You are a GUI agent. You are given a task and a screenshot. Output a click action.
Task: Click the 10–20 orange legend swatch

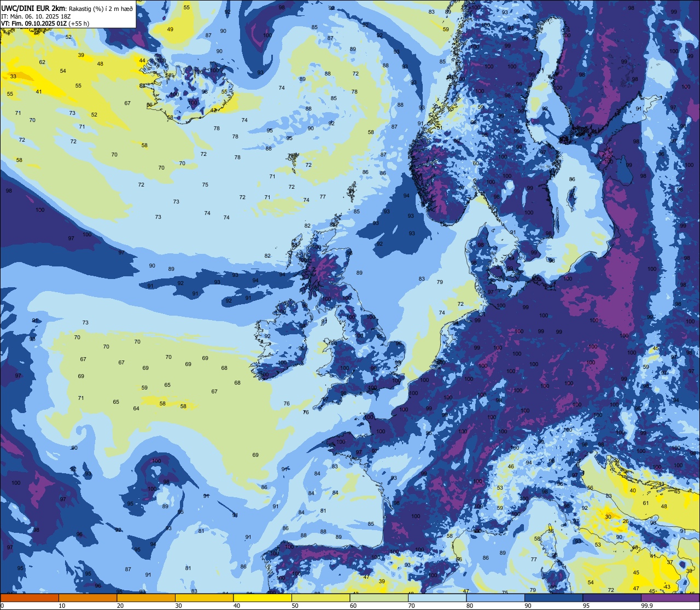pos(87,597)
